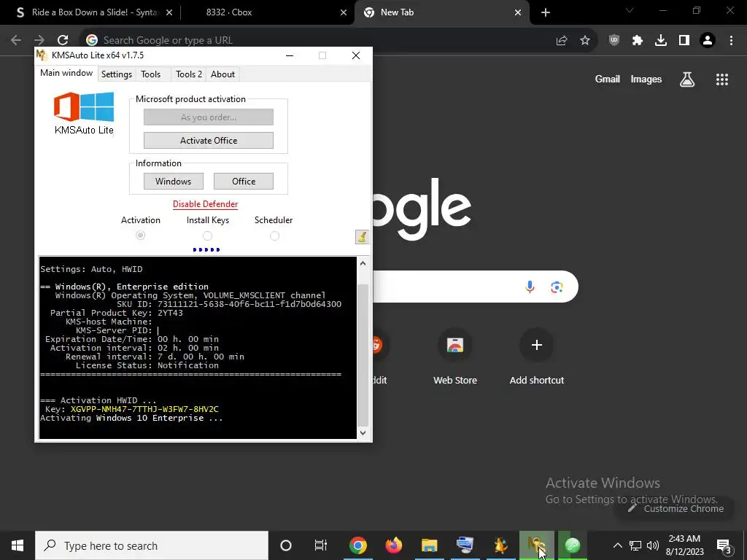Open the Google Images link
This screenshot has width=747, height=560.
(x=646, y=79)
